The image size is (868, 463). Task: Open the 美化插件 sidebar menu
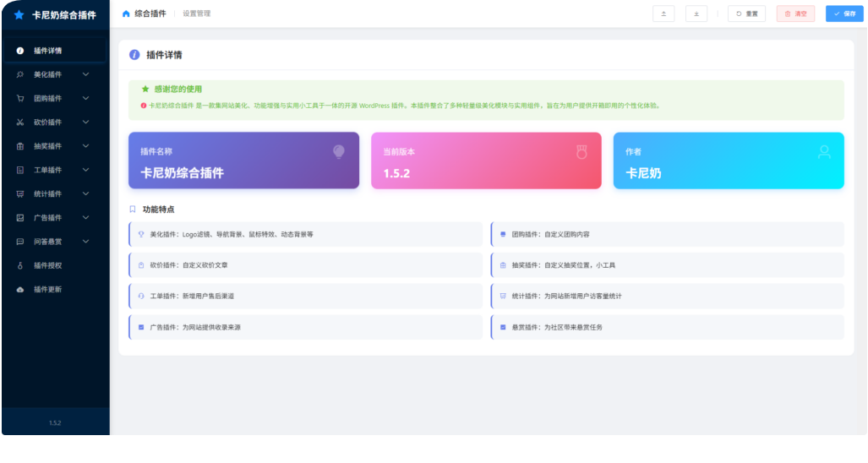coord(54,74)
